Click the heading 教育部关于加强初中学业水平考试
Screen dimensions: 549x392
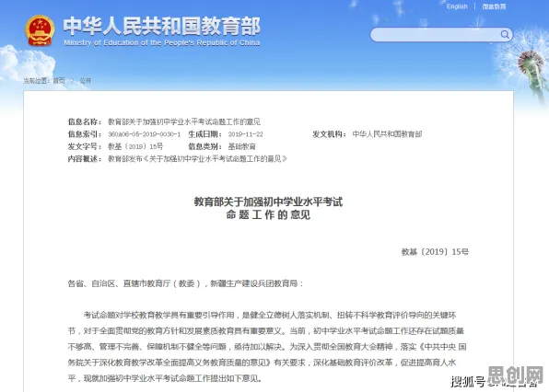click(x=268, y=202)
